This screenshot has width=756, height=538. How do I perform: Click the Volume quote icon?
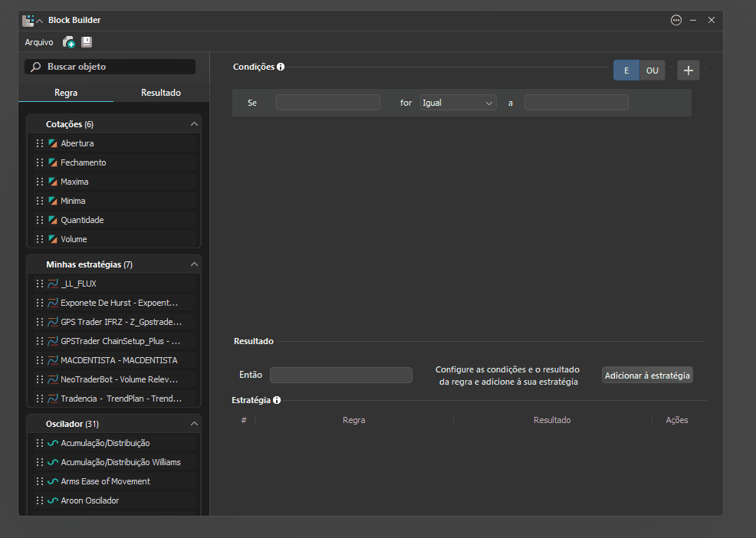53,239
